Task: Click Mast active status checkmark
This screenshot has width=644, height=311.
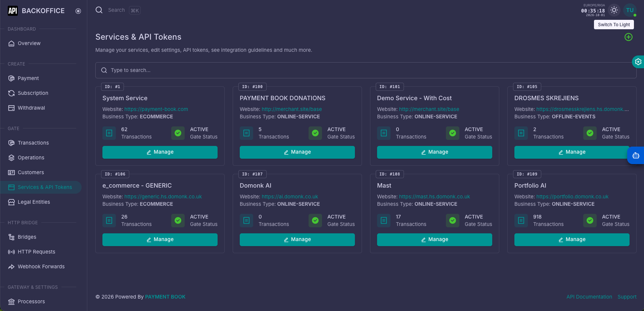Action: pyautogui.click(x=453, y=221)
